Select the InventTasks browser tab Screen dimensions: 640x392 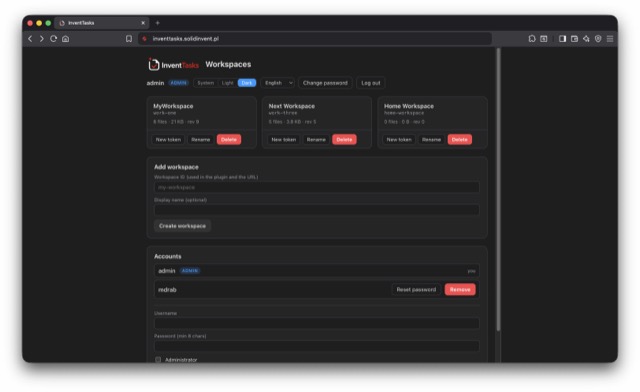(101, 23)
